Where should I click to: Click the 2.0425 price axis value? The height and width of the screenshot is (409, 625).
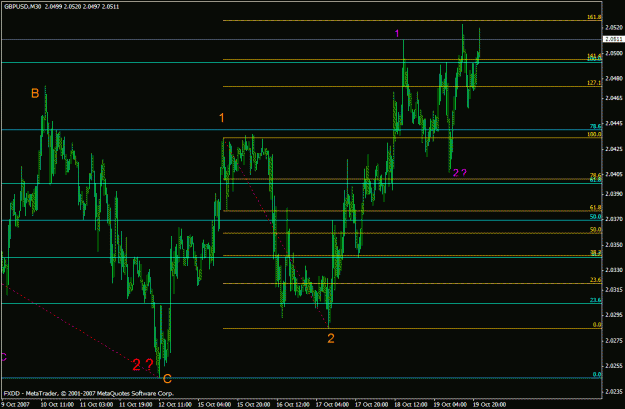(x=613, y=149)
